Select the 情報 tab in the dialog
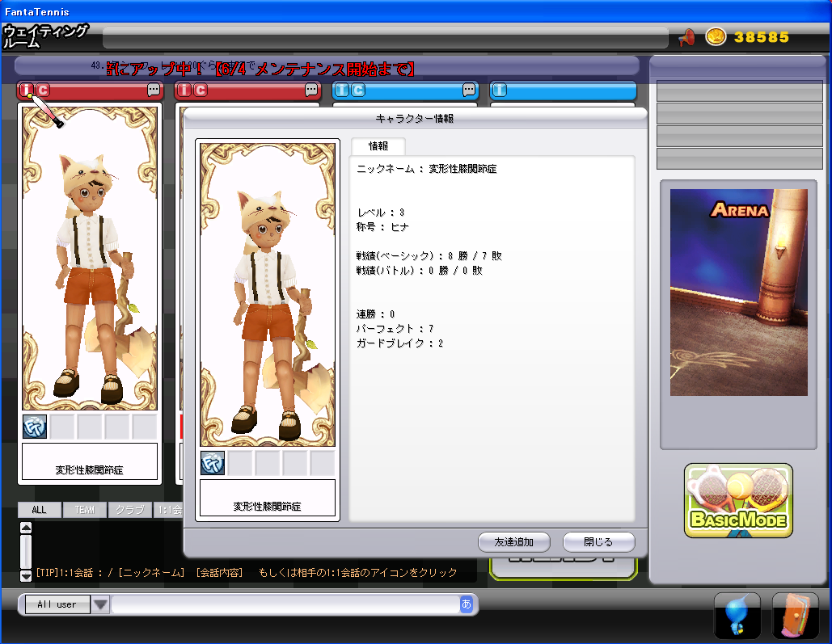 pyautogui.click(x=378, y=146)
